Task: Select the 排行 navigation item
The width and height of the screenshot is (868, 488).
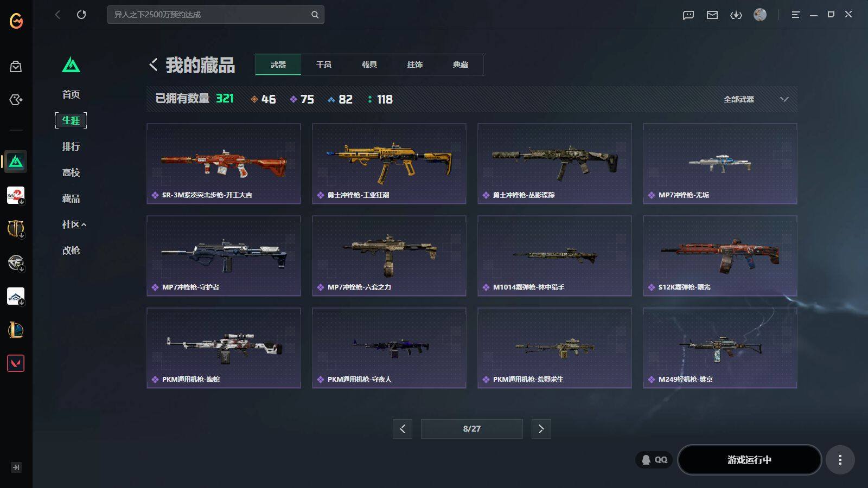Action: pyautogui.click(x=71, y=146)
